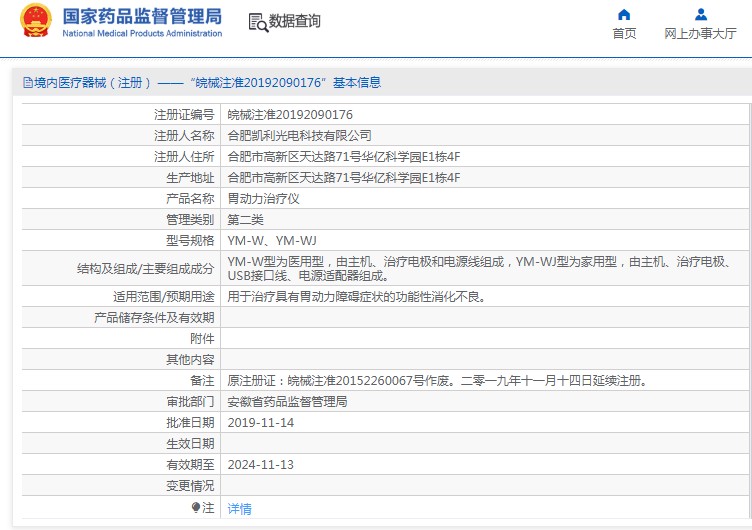Open 网上办事大厅 link text
The width and height of the screenshot is (752, 530).
pyautogui.click(x=700, y=34)
